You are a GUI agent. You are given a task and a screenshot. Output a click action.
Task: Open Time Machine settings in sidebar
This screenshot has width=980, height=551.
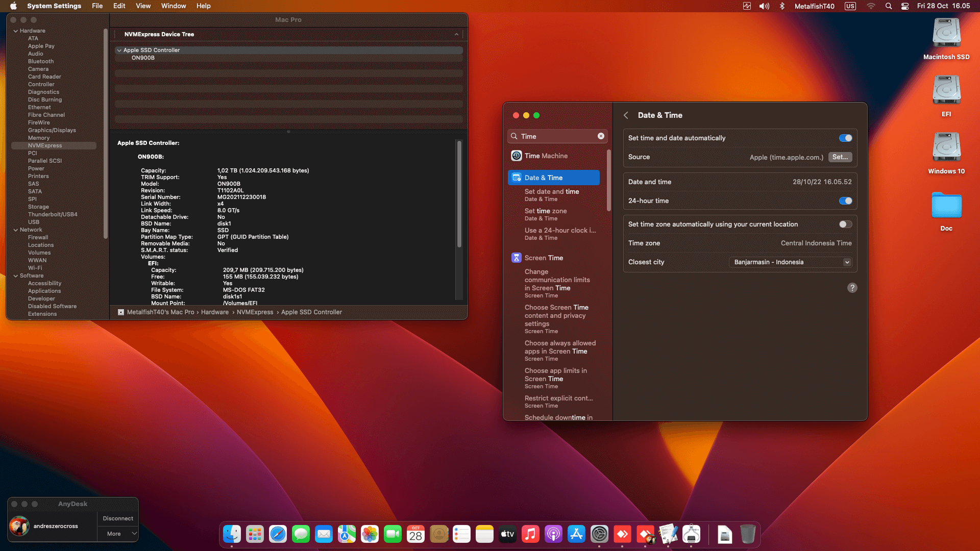[x=546, y=156]
